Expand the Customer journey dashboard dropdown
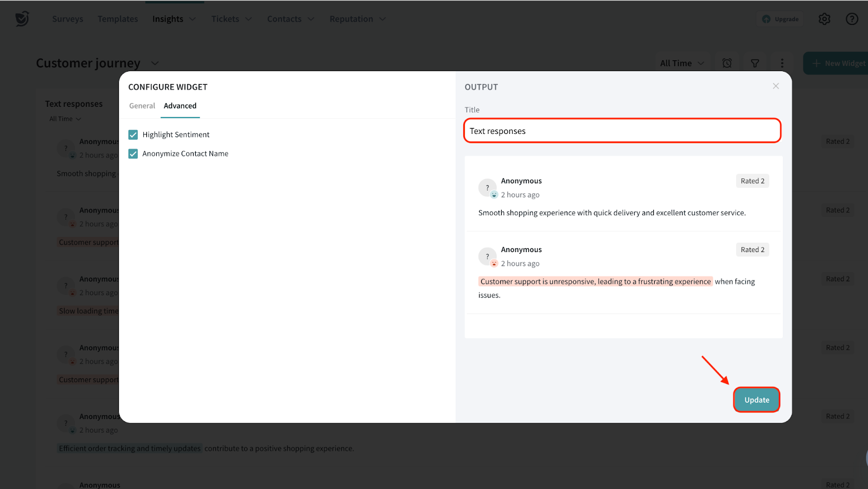The width and height of the screenshot is (868, 489). pos(155,63)
